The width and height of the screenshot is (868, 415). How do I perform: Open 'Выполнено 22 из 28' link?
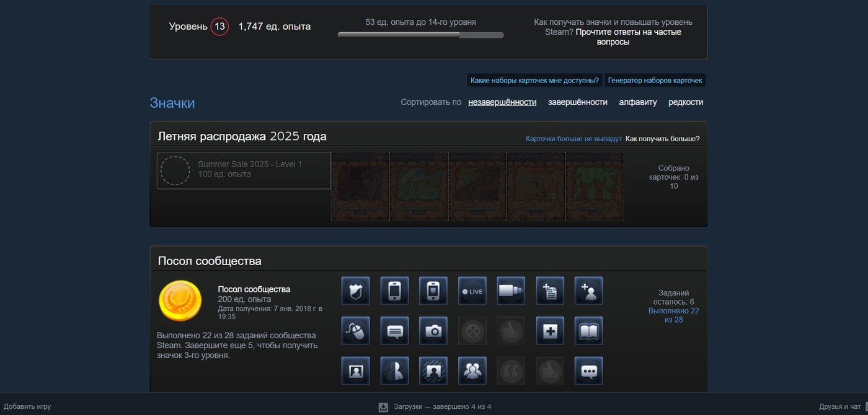click(674, 315)
